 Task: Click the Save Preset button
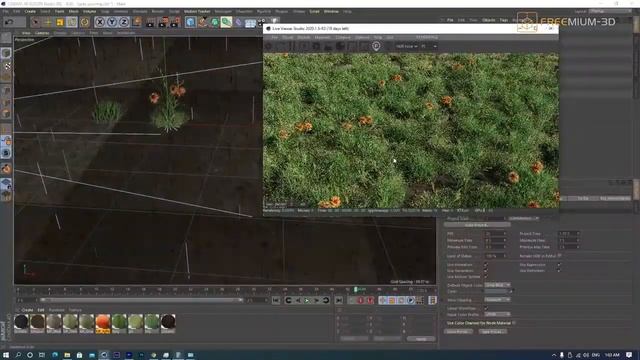[493, 332]
